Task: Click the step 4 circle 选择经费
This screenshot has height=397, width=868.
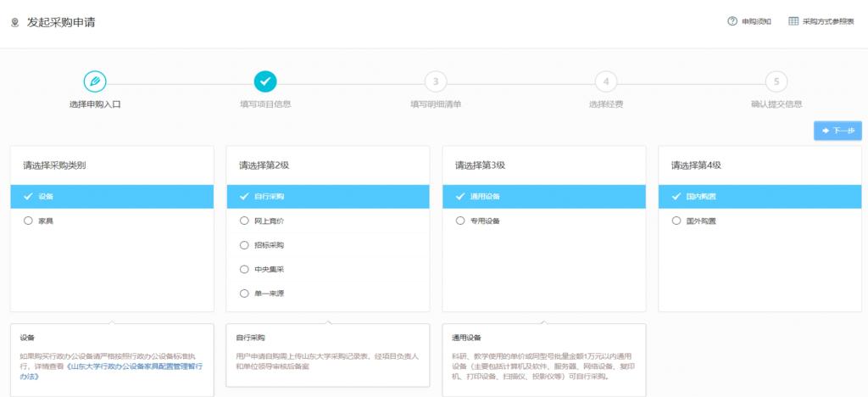Action: tap(606, 82)
